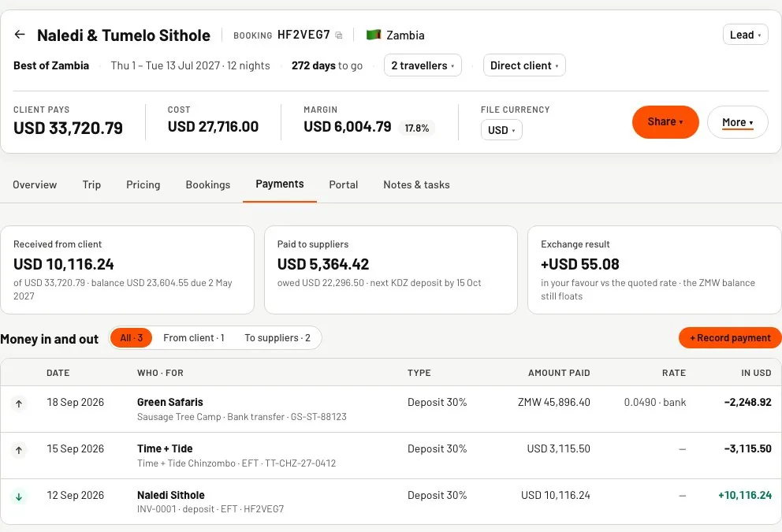Click the INV-0001 deposit details line
The height and width of the screenshot is (532, 782).
[x=210, y=509]
